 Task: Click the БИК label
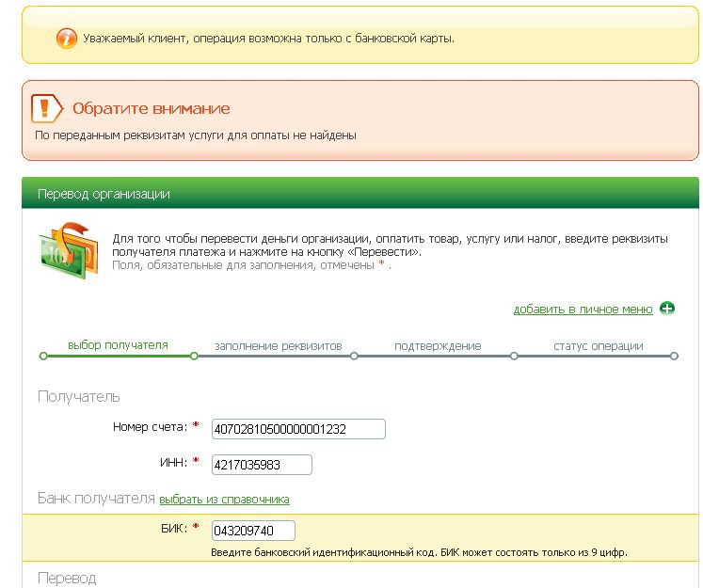point(174,529)
